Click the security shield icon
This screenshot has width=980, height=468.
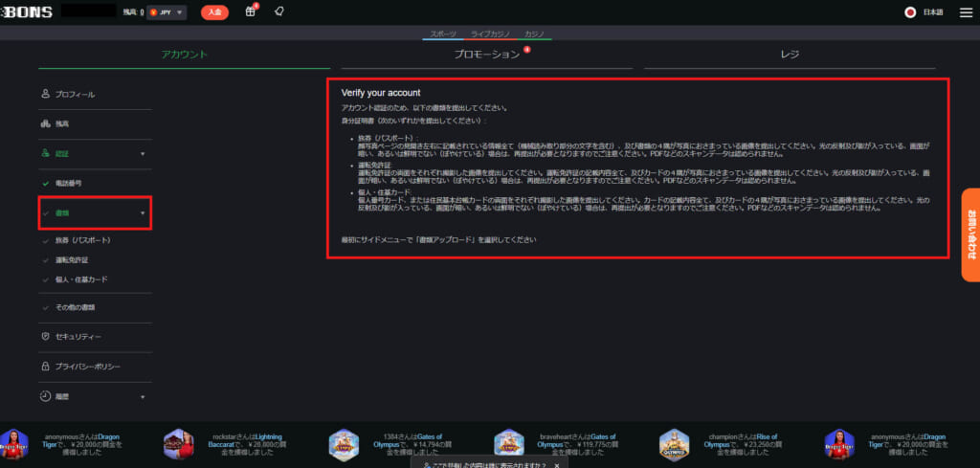coord(45,337)
